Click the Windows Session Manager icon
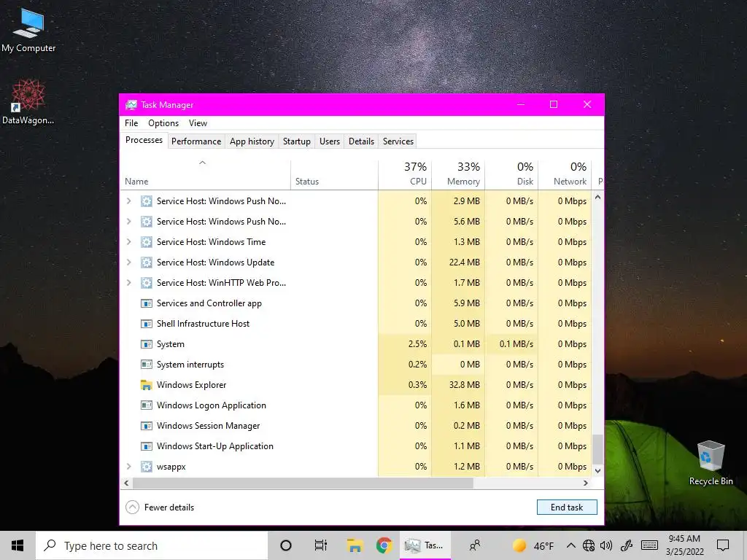This screenshot has width=747, height=560. point(146,426)
